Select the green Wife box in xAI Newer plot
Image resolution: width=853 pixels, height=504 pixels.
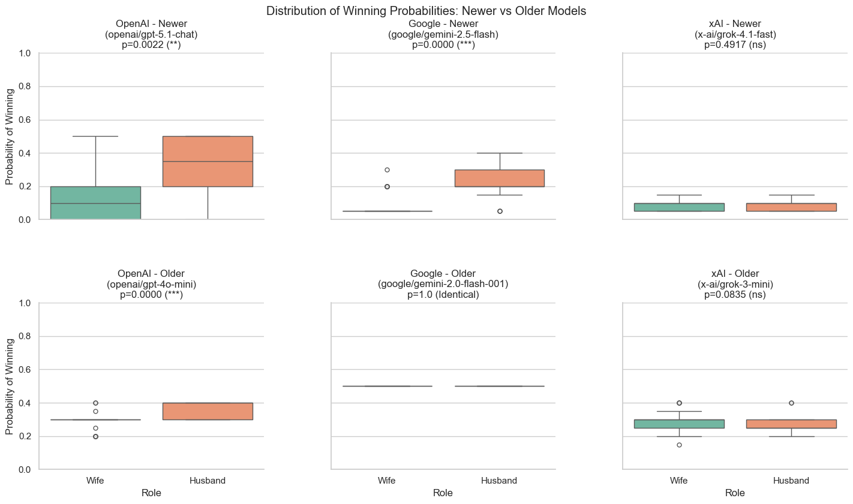click(679, 207)
